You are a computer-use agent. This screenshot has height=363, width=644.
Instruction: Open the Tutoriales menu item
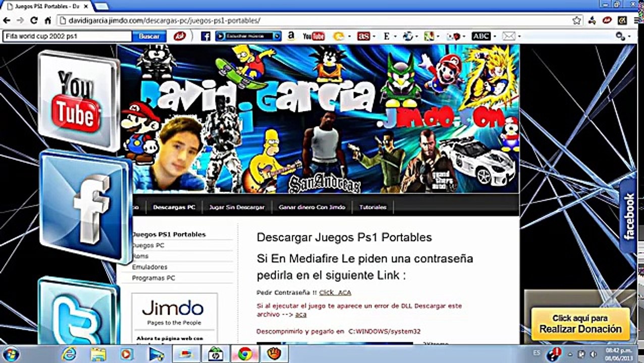(x=372, y=207)
